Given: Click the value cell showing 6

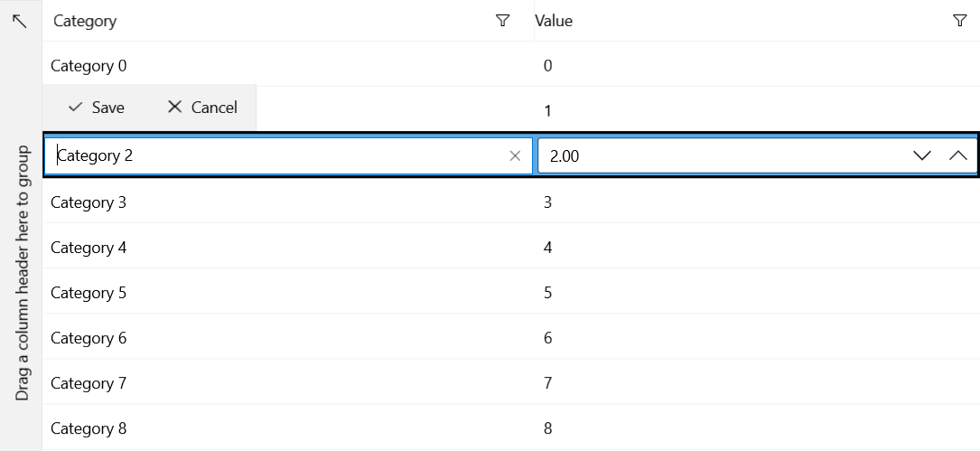Looking at the screenshot, I should point(757,338).
